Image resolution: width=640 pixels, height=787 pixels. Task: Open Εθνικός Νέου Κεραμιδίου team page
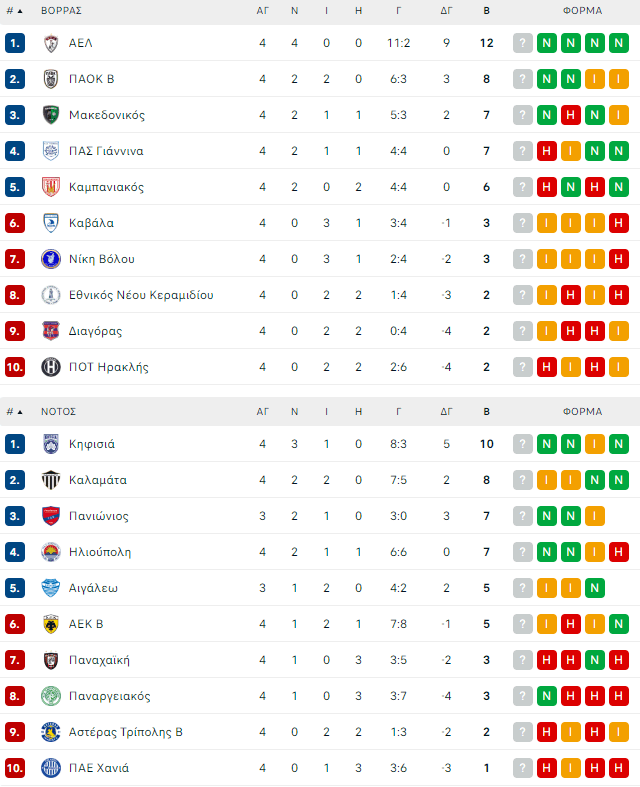pyautogui.click(x=141, y=295)
